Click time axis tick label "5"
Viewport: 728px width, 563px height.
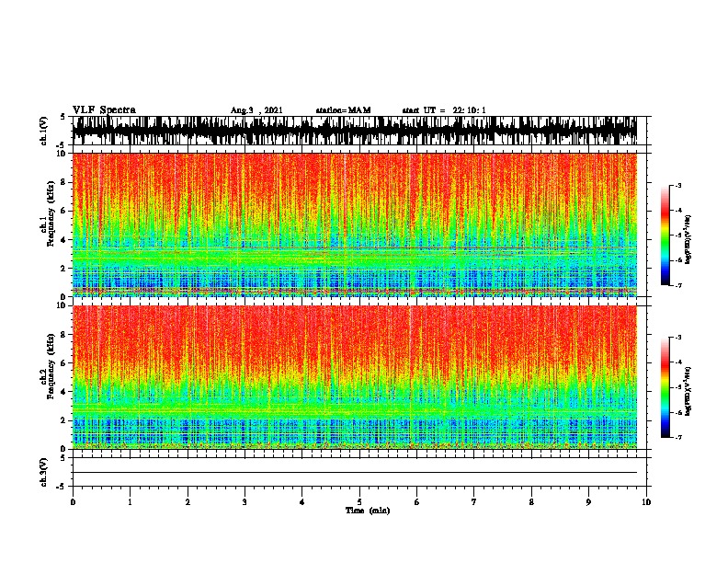[x=359, y=502]
